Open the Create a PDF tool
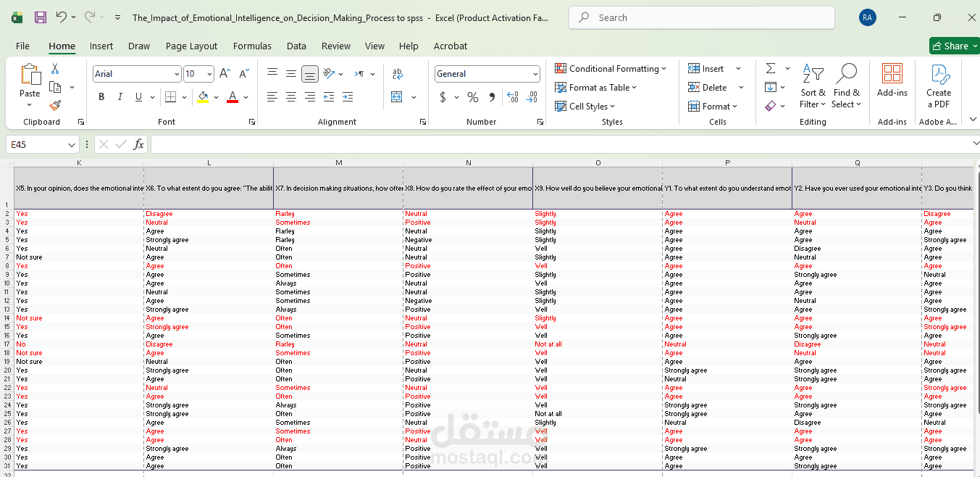Viewport: 980px width, 477px height. (x=939, y=86)
